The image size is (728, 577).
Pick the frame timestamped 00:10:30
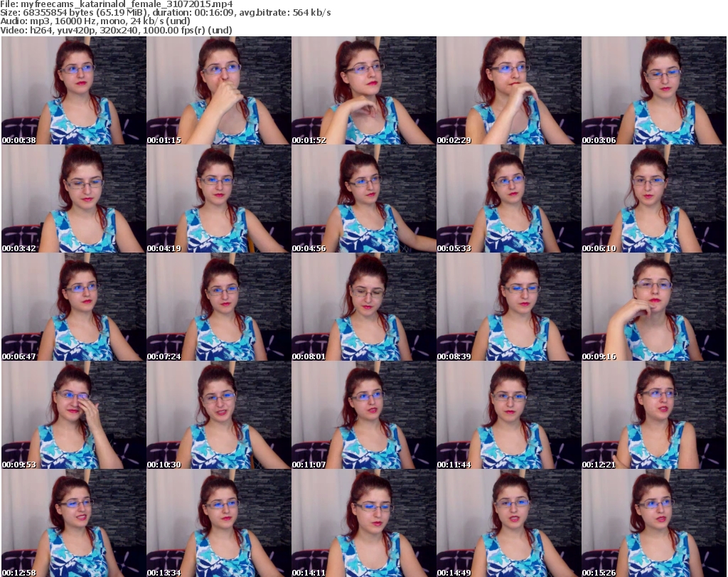click(x=219, y=415)
